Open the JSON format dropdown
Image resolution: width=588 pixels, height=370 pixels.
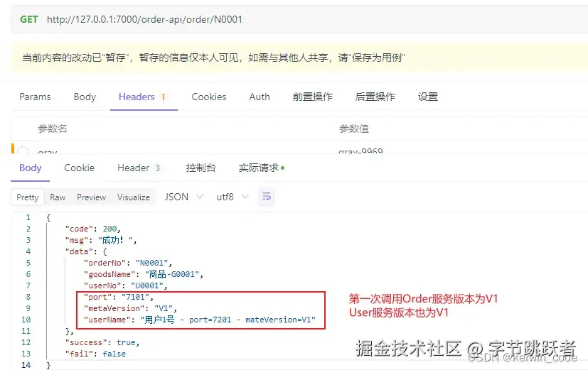coord(183,197)
